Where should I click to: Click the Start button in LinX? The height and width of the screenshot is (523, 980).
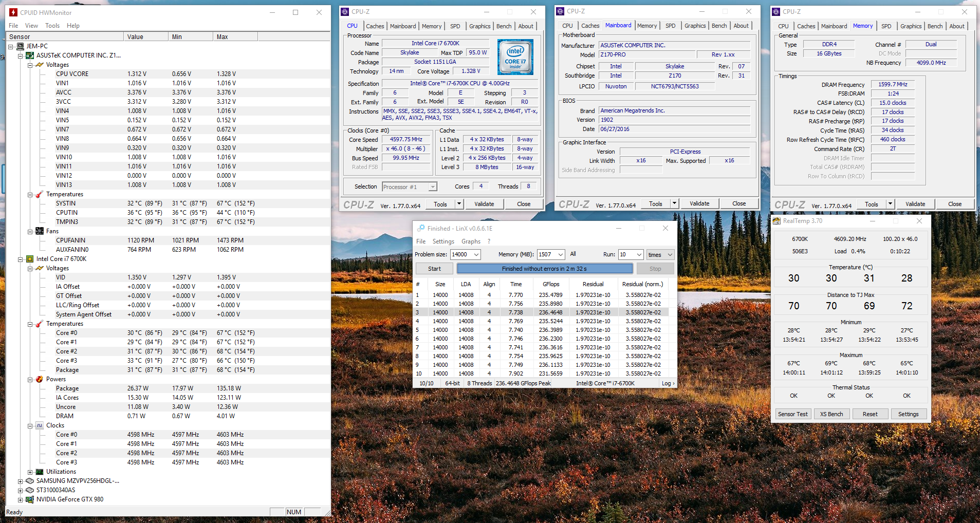pos(434,269)
